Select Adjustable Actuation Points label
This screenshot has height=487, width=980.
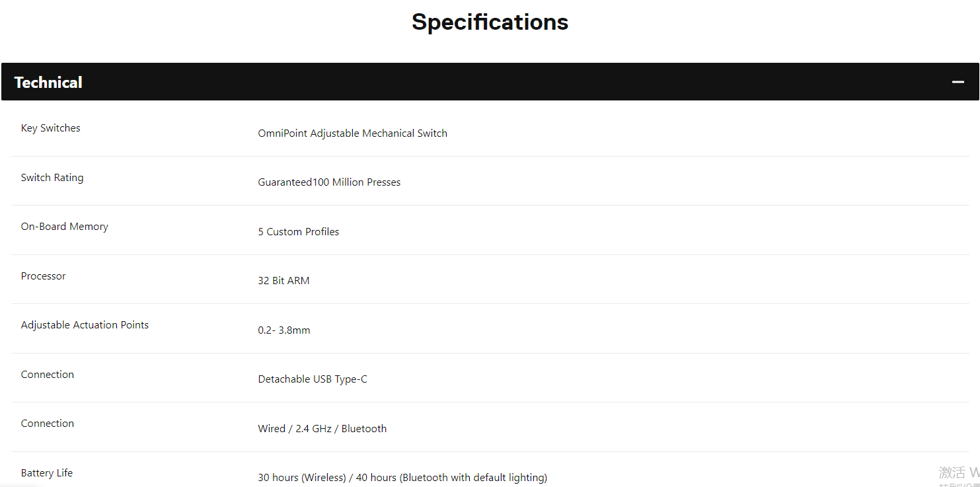[x=85, y=325]
